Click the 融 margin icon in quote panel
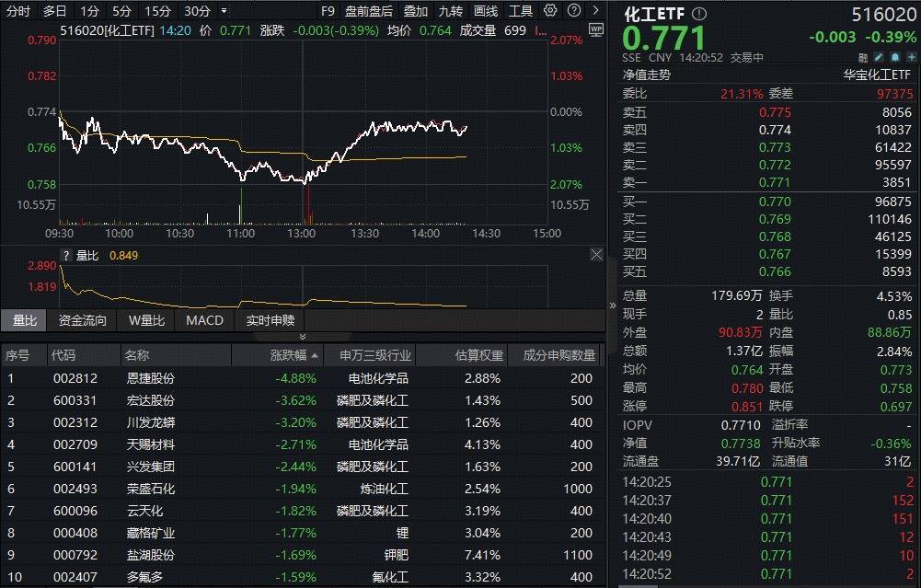 click(865, 57)
